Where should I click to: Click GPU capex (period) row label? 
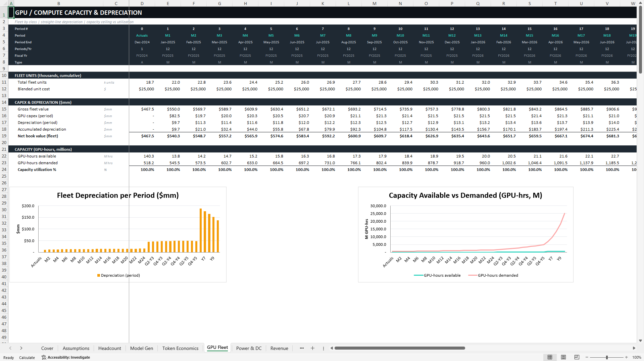[35, 116]
